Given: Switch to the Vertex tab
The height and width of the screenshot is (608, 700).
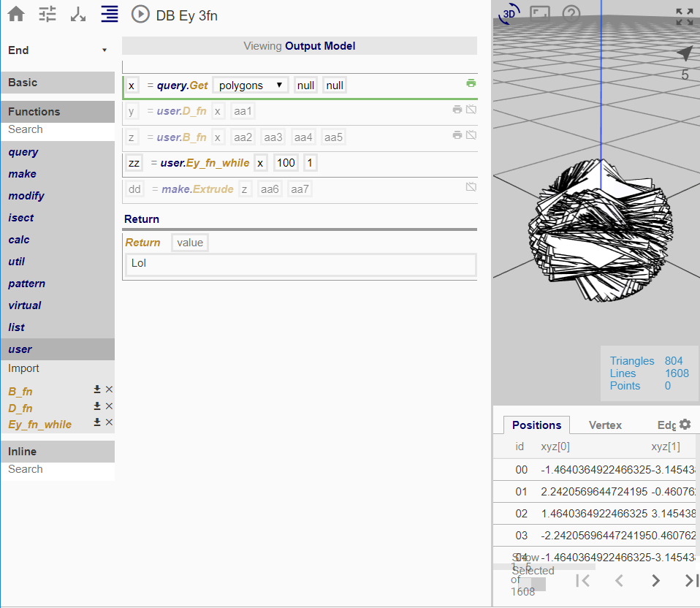Looking at the screenshot, I should (605, 425).
